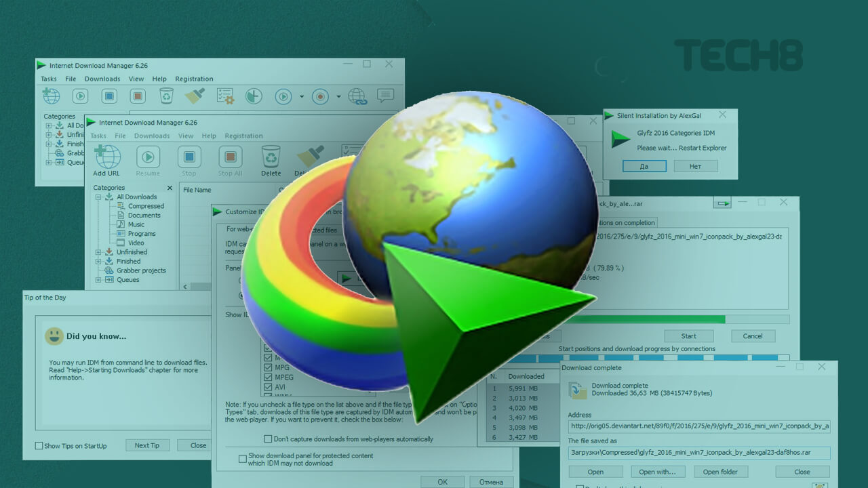The image size is (868, 488).
Task: Click OK in Customize IDM dialog
Action: click(x=442, y=482)
